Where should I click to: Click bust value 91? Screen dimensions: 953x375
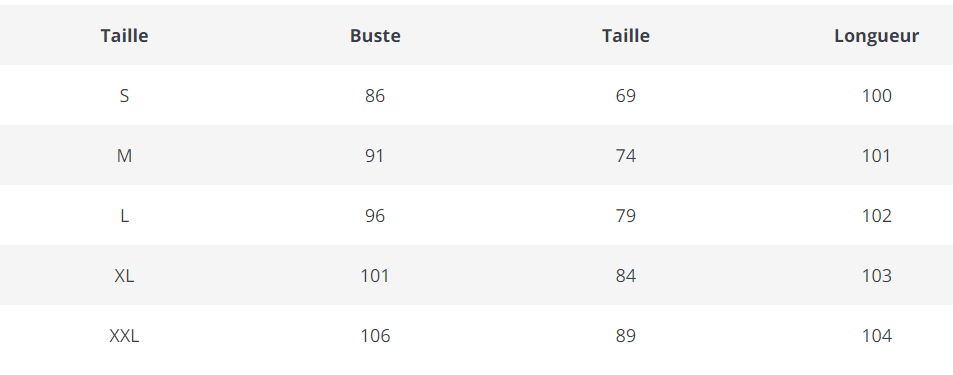375,156
